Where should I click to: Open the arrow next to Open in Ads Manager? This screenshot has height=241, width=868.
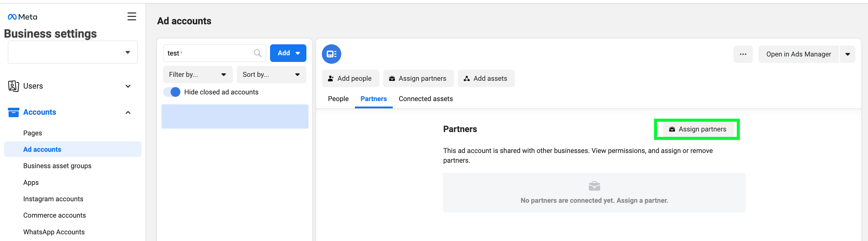[x=847, y=54]
